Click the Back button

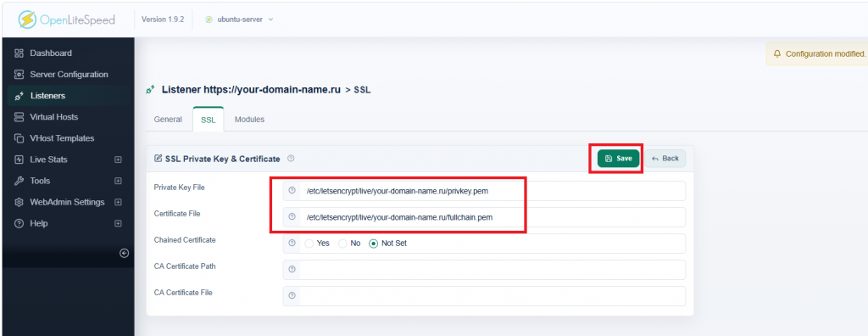[x=665, y=159]
